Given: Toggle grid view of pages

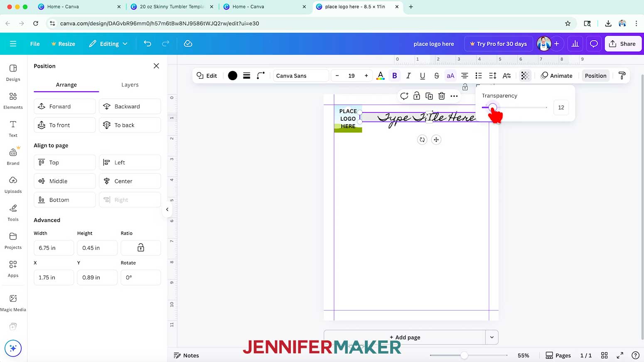Looking at the screenshot, I should click(605, 355).
